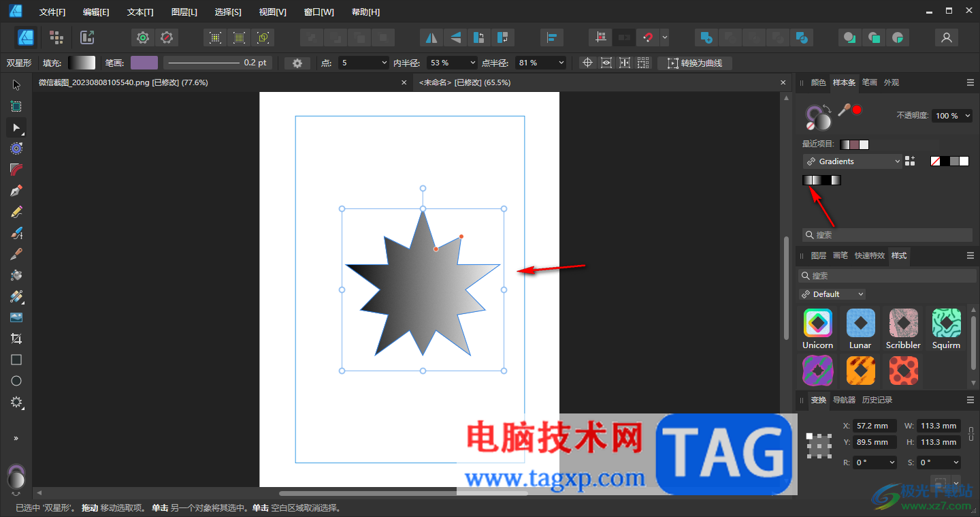
Task: Select the Crop tool
Action: tap(16, 339)
